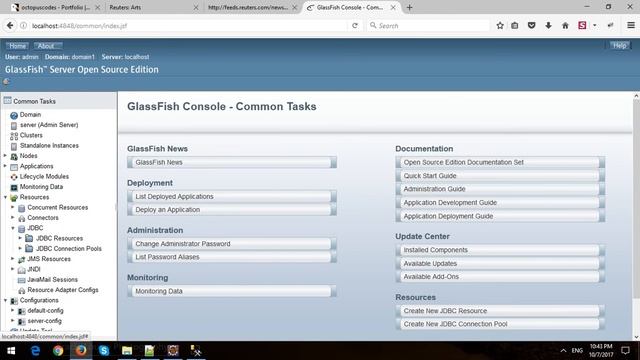Expand the Connectors tree node
Viewport: 640px width, 360px height.
tap(13, 217)
